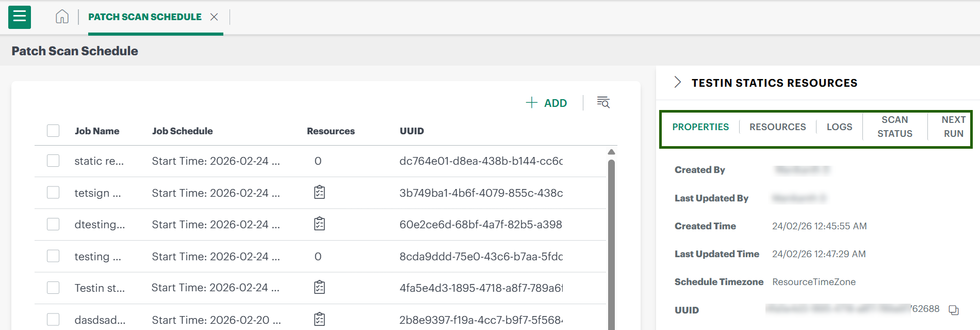Open the table filter search icon above UUID column

[x=602, y=103]
